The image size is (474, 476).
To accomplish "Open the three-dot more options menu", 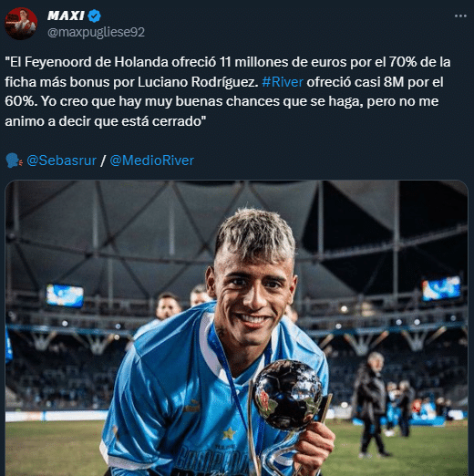I will tap(460, 16).
